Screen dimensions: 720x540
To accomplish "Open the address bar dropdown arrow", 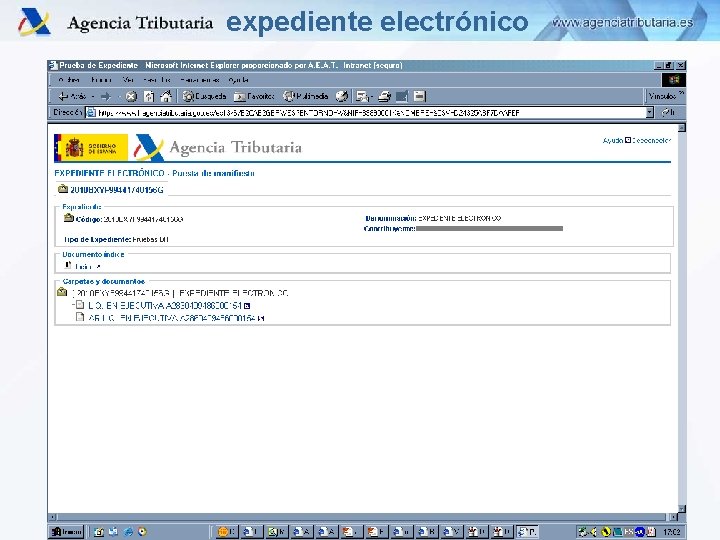I will click(x=649, y=112).
